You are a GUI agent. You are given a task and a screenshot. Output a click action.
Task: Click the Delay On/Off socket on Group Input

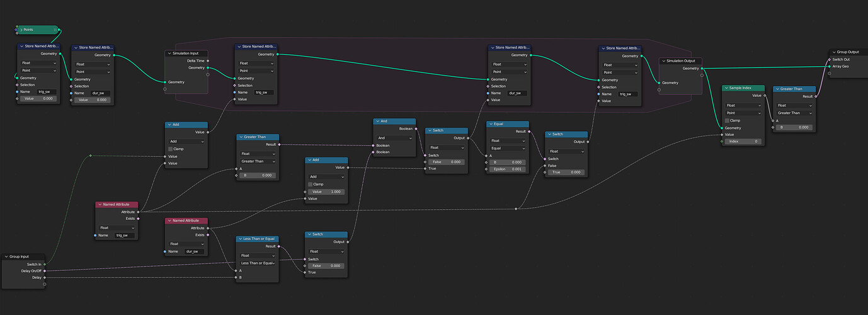(45, 271)
